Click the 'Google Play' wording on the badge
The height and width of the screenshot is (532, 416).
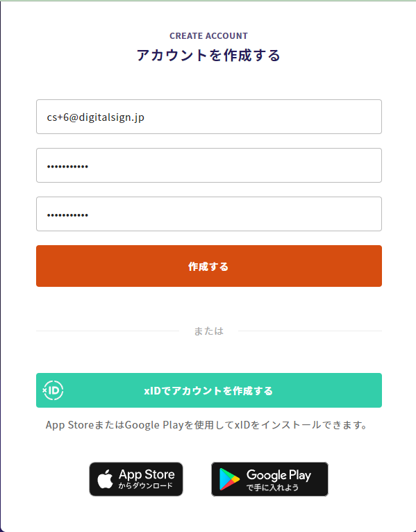pos(278,475)
